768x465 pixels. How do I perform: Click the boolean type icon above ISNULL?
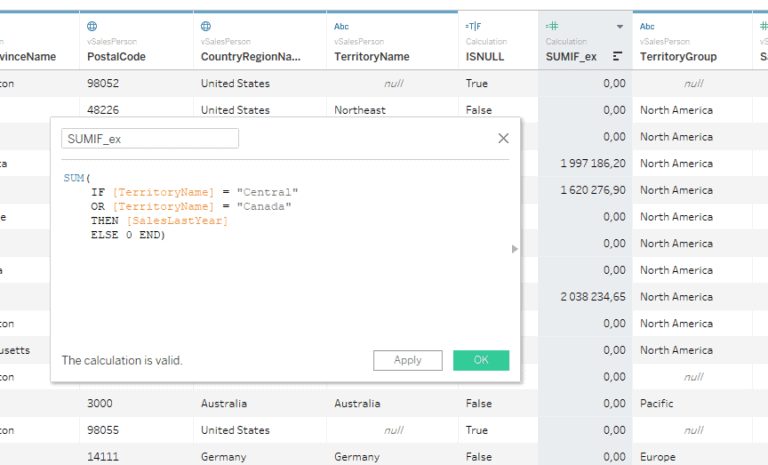point(471,26)
